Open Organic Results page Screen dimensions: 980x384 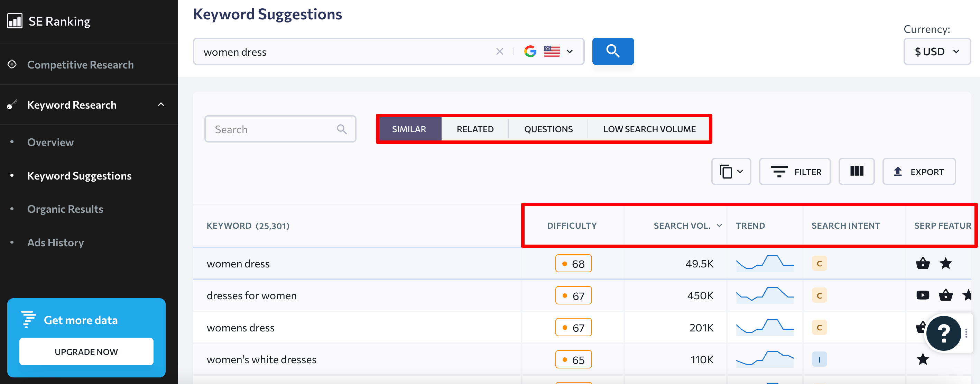coord(65,209)
